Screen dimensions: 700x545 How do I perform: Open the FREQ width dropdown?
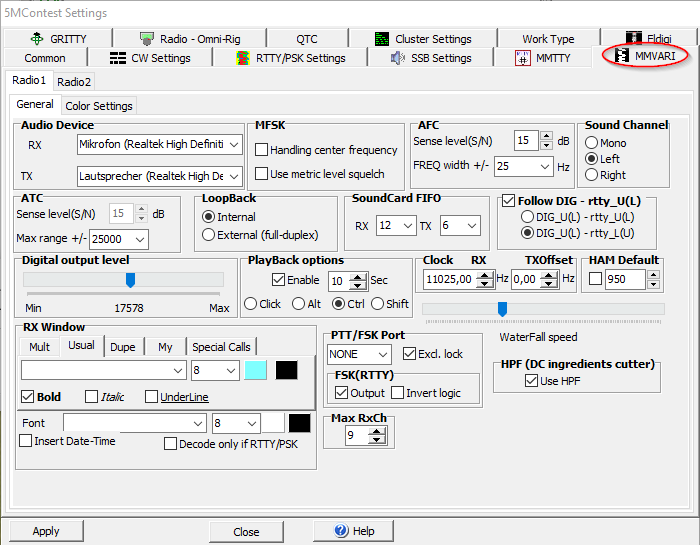[x=543, y=166]
